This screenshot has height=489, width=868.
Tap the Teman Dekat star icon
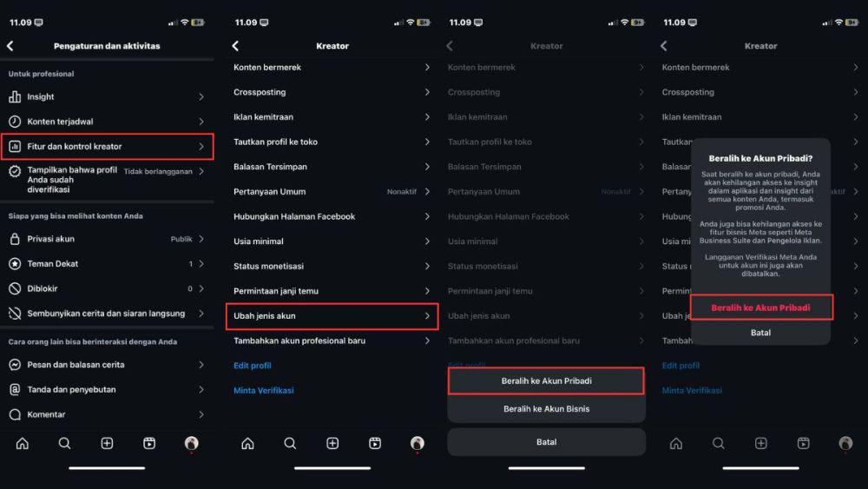pyautogui.click(x=15, y=264)
